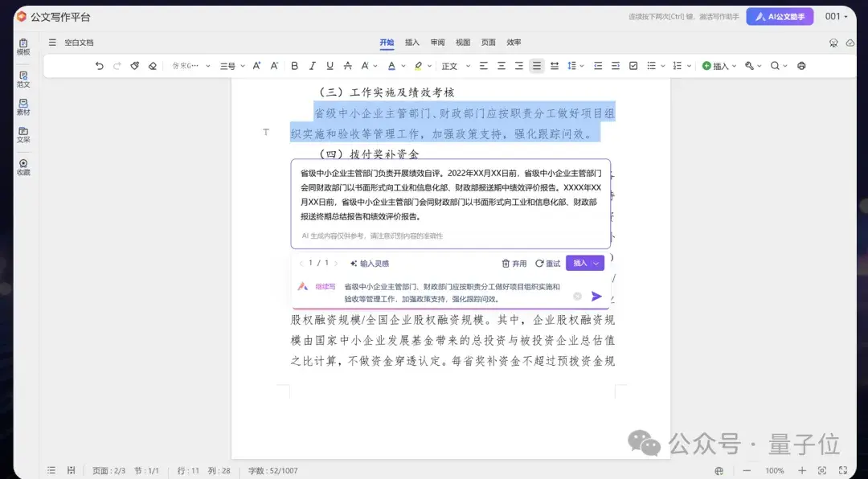This screenshot has width=868, height=479.
Task: Expand the 正文 paragraph style dropdown
Action: 454,66
